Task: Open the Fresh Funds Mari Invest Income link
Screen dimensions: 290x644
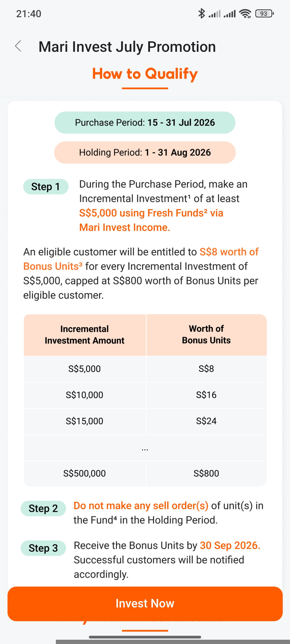Action: click(x=151, y=220)
